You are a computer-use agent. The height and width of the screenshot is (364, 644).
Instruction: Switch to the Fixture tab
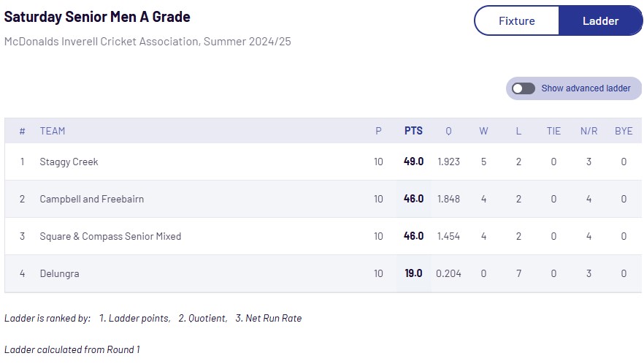[517, 21]
